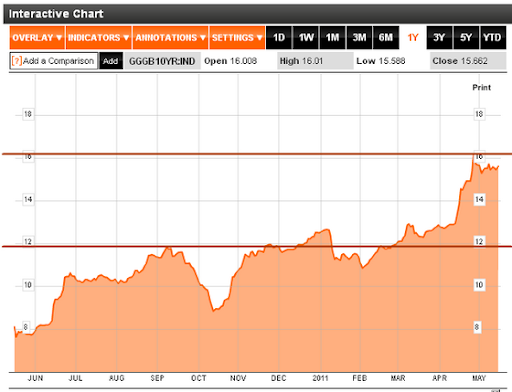
Task: Click the lower red horizontal line near 12
Action: pos(257,246)
